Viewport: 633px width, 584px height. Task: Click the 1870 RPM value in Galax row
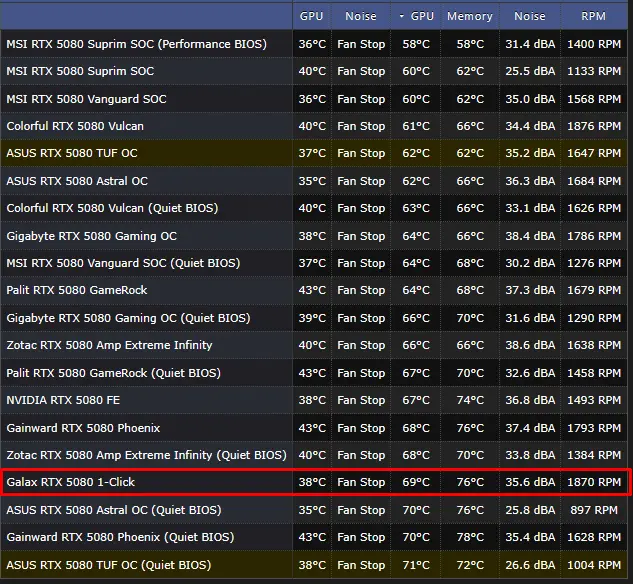tap(594, 482)
